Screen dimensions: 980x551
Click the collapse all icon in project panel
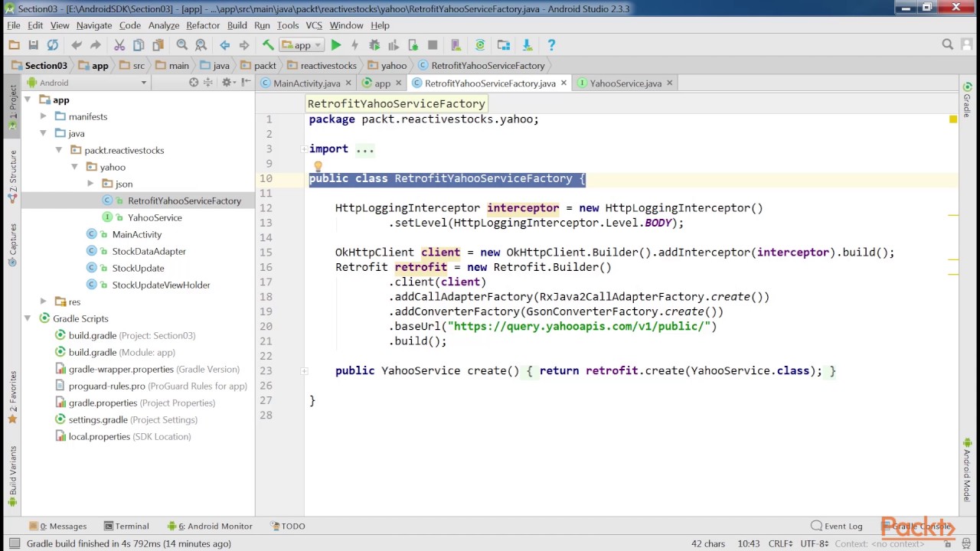pos(208,83)
